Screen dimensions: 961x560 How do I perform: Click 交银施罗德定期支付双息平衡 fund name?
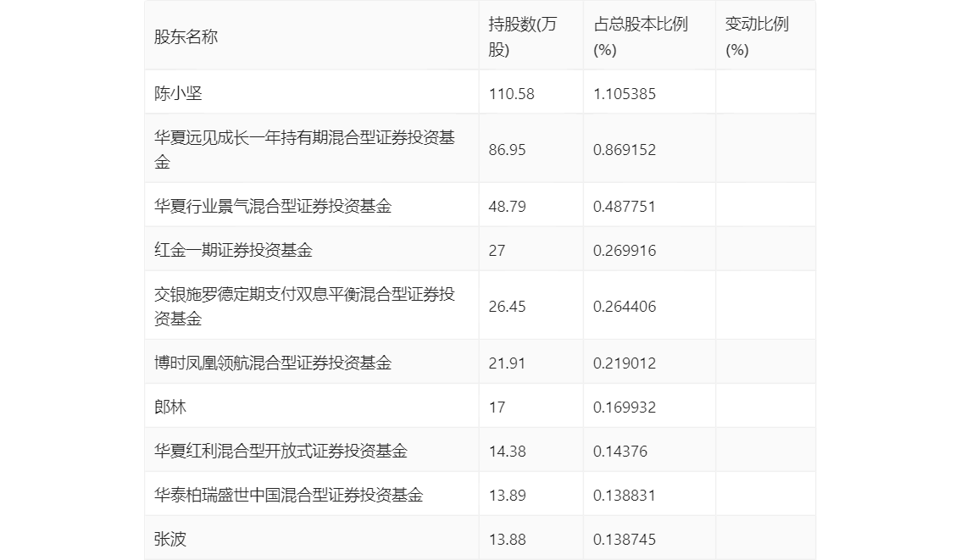(x=304, y=307)
